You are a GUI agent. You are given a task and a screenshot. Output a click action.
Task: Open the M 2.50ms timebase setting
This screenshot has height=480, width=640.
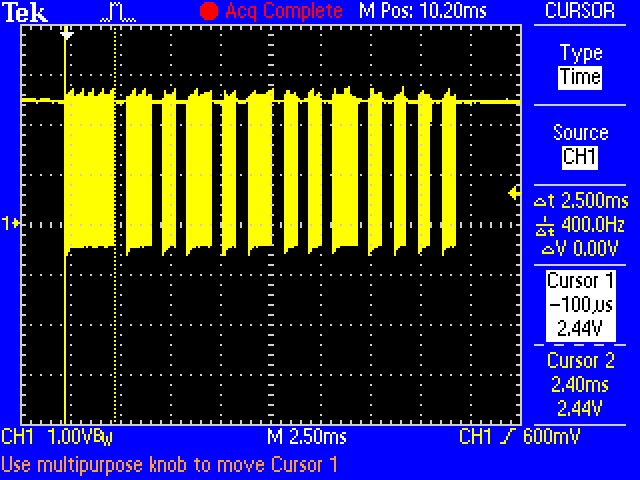click(x=306, y=438)
